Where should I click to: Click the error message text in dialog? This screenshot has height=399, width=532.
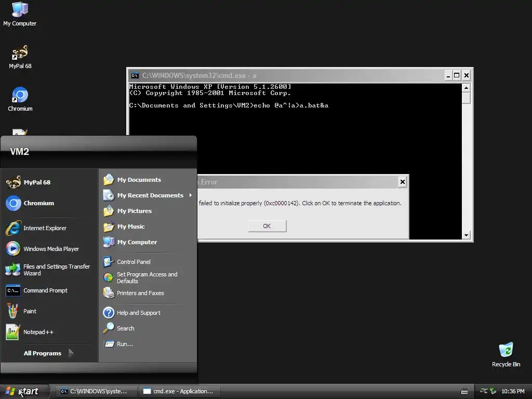point(300,203)
